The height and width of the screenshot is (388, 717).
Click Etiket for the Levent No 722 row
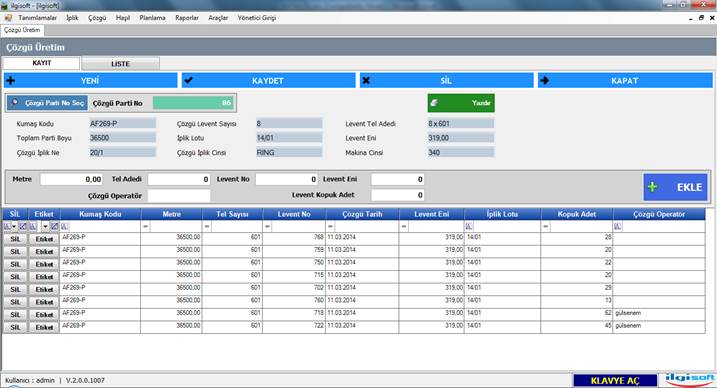pyautogui.click(x=44, y=327)
